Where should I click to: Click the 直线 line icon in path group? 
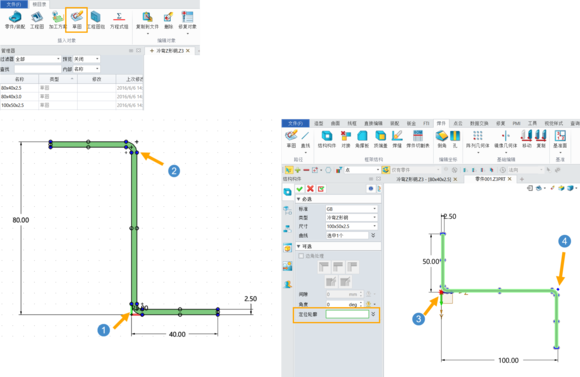(x=305, y=136)
